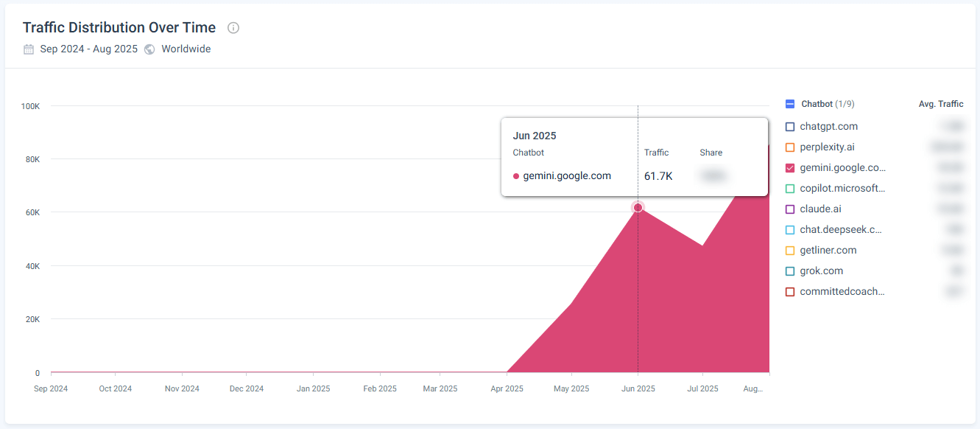Screen dimensions: 980x429
Task: Click the Jun 2025 data point marker
Action: coord(638,207)
